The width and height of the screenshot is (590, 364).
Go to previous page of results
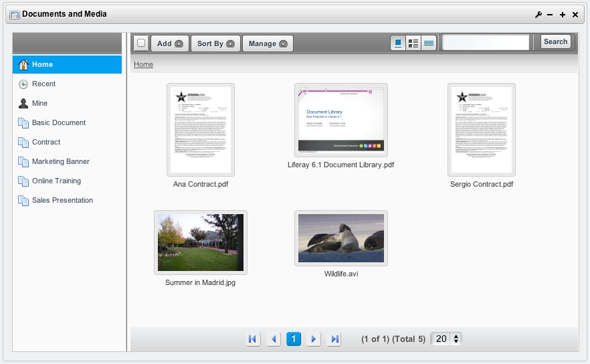[274, 339]
